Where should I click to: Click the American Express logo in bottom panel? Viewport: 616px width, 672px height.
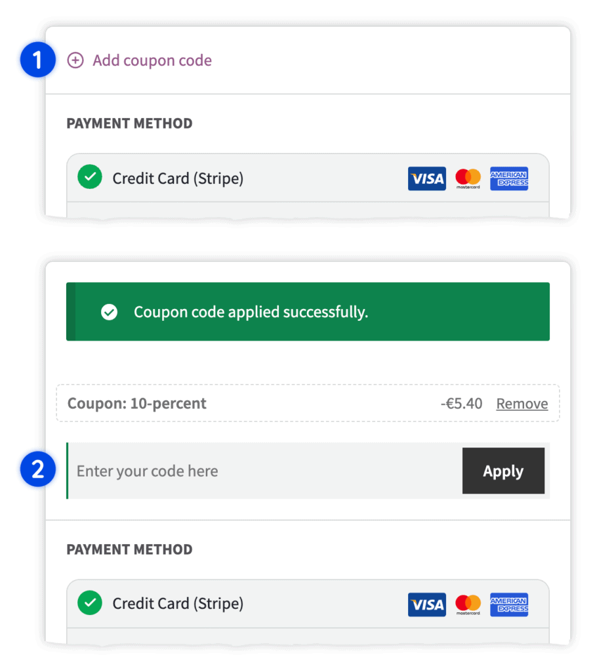tap(509, 604)
